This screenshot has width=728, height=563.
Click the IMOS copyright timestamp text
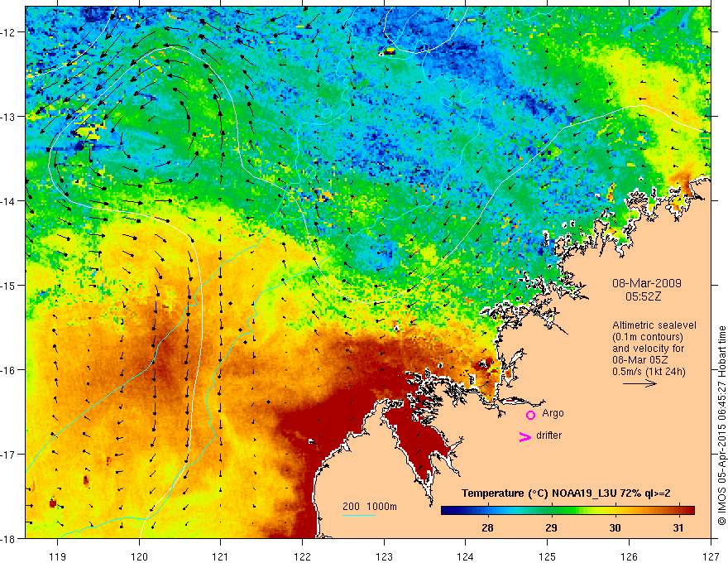(x=722, y=425)
